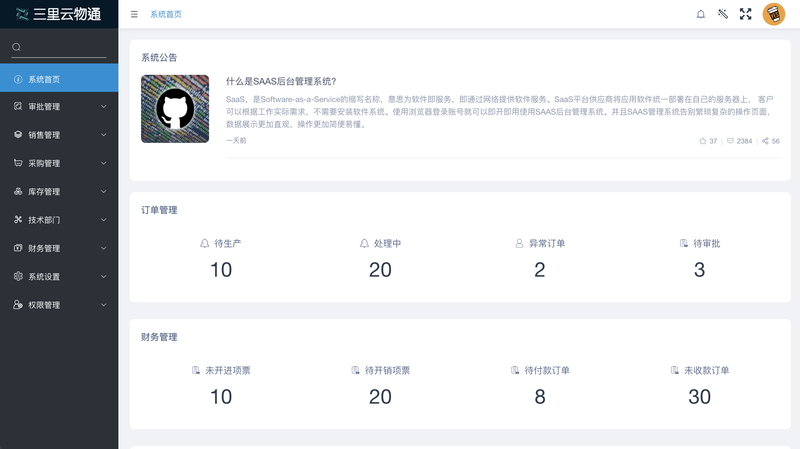Click the GitHub announcement thumbnail
This screenshot has height=449, width=800.
pos(175,109)
